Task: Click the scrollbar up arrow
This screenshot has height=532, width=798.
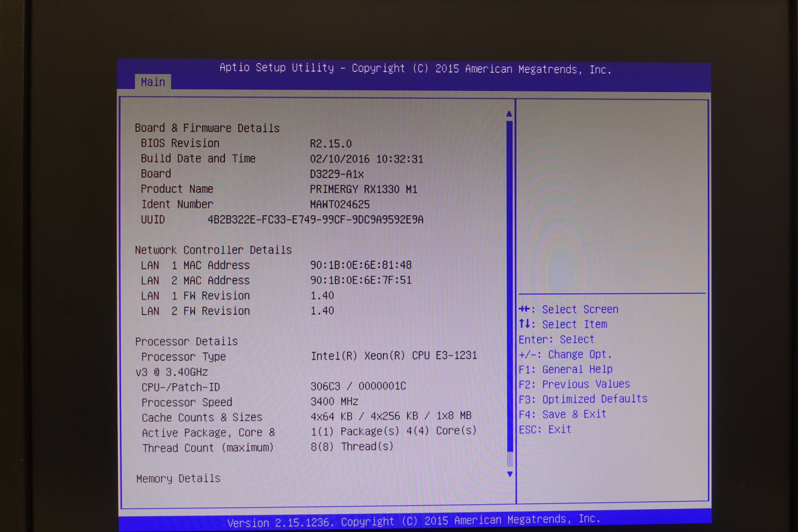Action: pyautogui.click(x=509, y=114)
